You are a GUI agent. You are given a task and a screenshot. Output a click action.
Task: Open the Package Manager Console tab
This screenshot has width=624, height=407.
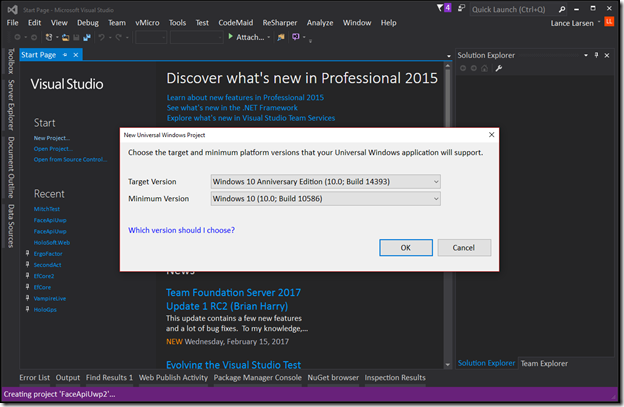tap(257, 378)
